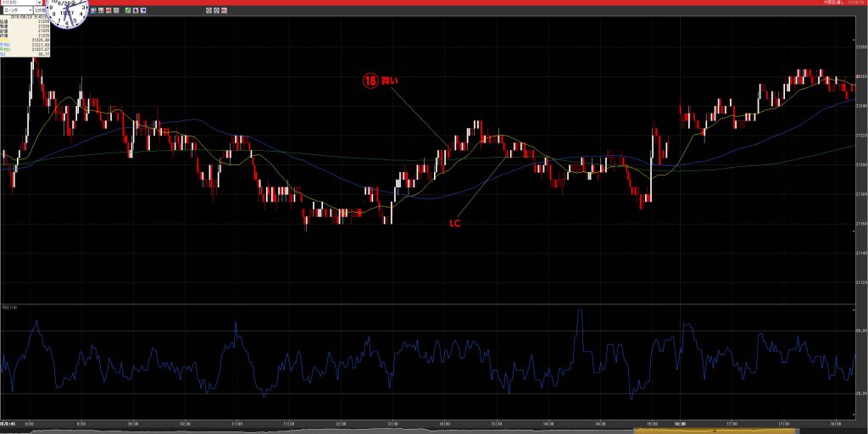Click the first chart toolbar icon
The width and height of the screenshot is (868, 434).
pos(93,10)
